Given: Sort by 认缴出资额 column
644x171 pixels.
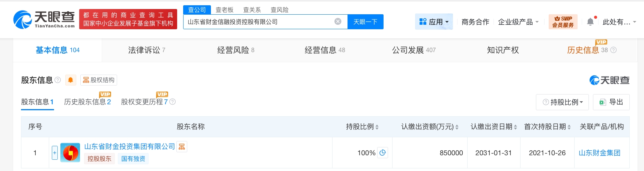Looking at the screenshot, I should 457,127.
